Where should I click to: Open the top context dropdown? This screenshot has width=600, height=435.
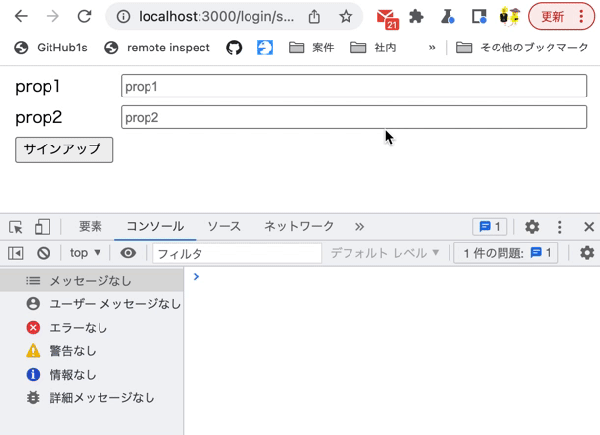pos(85,253)
